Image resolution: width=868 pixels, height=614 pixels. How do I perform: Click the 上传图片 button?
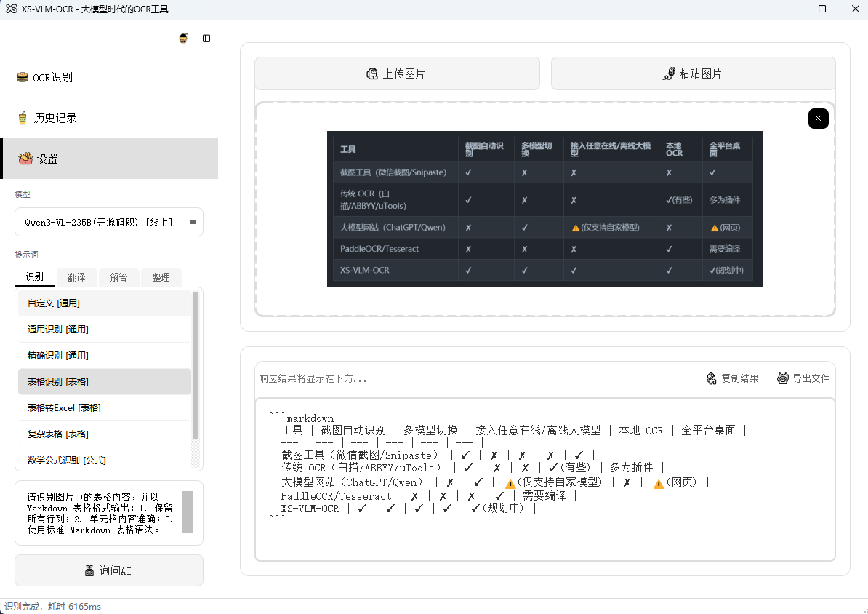pyautogui.click(x=397, y=73)
